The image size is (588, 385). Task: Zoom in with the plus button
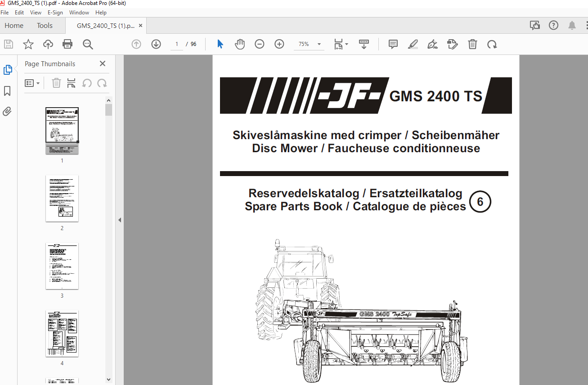coord(279,44)
